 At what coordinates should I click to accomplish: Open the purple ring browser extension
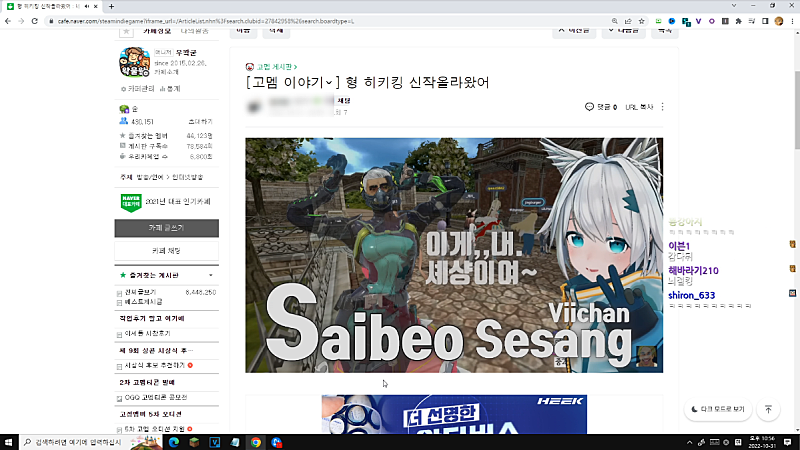pos(712,21)
